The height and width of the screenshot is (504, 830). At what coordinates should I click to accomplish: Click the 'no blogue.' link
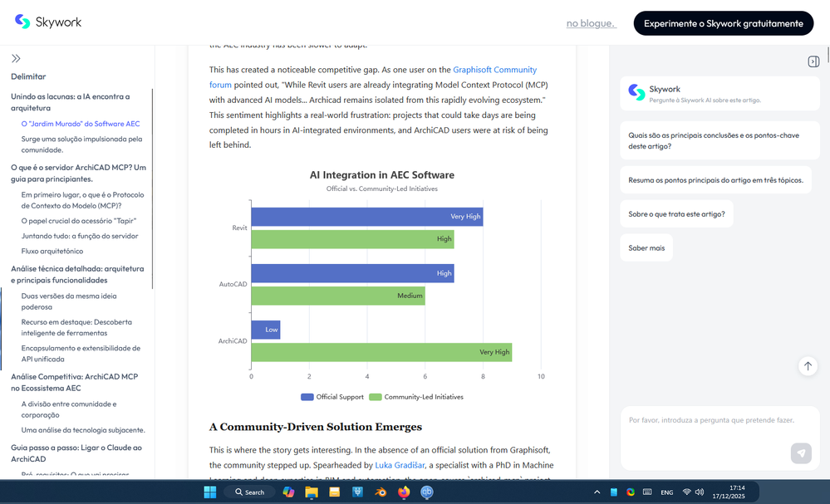[592, 23]
